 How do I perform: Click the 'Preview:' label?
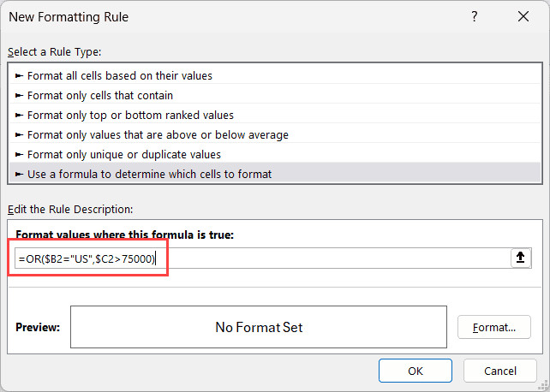click(38, 327)
